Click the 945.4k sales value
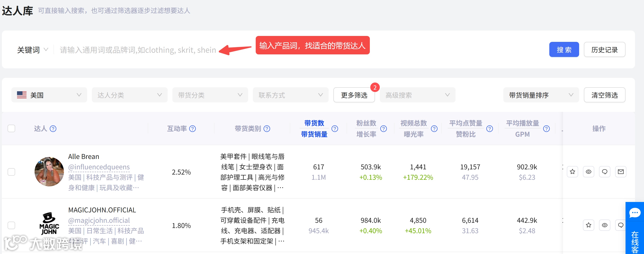This screenshot has width=644, height=254. pos(318,231)
